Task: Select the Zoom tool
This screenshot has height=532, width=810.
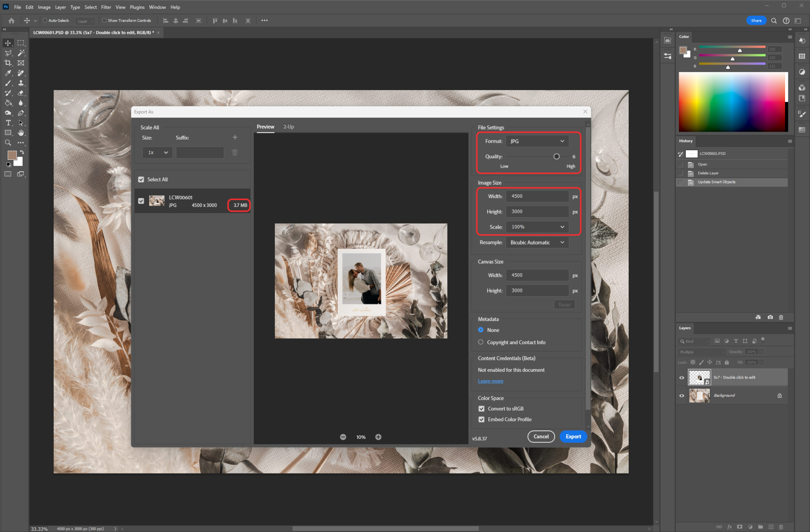Action: click(8, 142)
